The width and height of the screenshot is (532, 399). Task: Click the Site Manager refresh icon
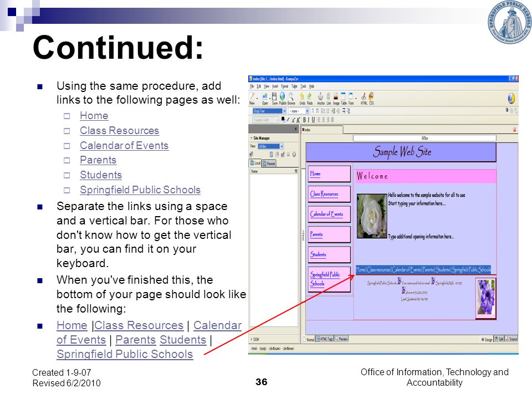[272, 155]
